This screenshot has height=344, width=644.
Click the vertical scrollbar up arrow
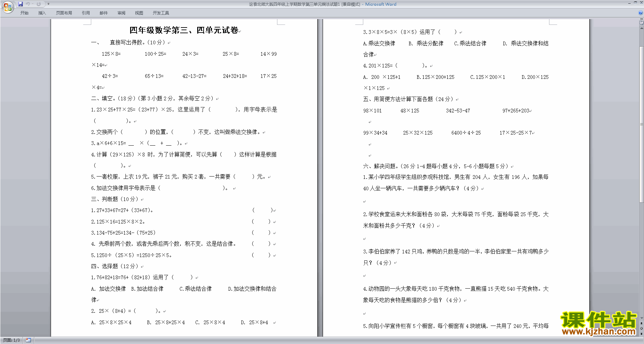(x=642, y=28)
